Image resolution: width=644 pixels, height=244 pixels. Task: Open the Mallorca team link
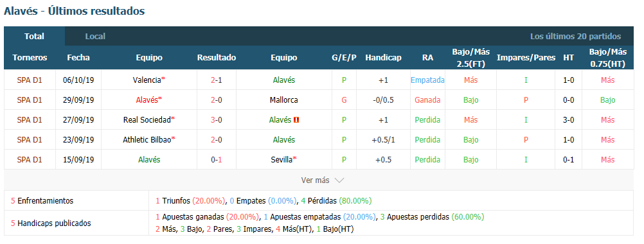pyautogui.click(x=284, y=100)
